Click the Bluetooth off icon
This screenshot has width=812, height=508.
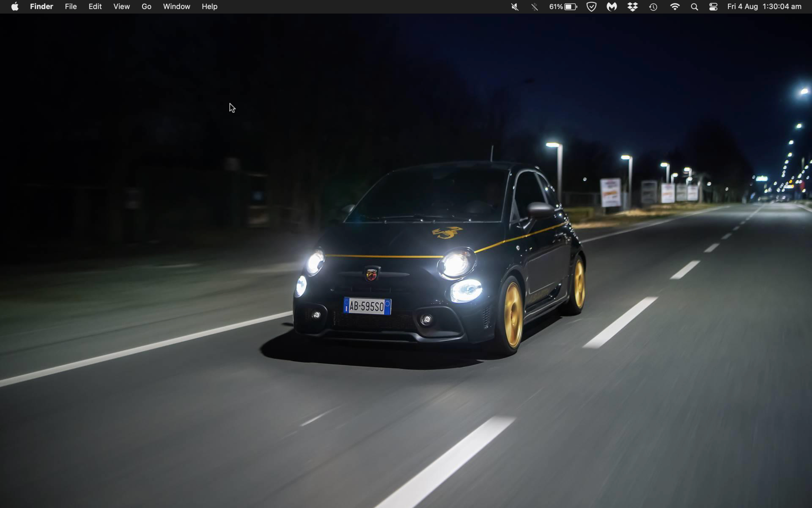[x=535, y=7]
